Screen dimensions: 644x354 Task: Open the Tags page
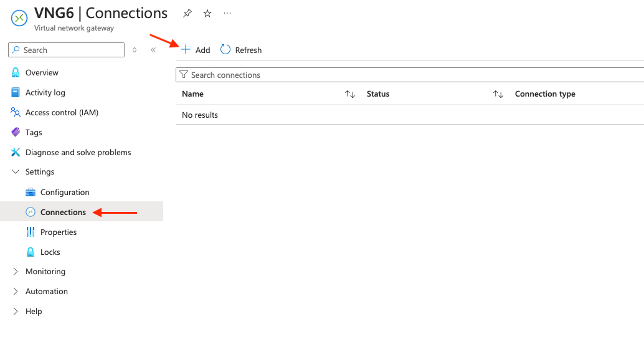pos(34,132)
